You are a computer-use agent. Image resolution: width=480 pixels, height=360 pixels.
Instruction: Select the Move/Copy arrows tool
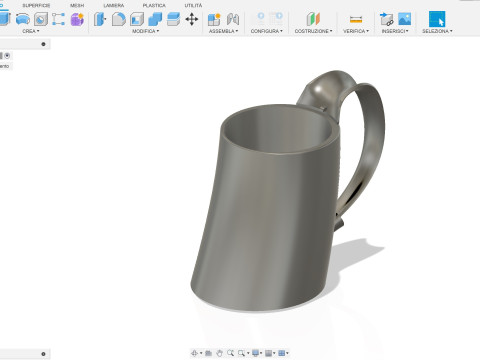192,19
